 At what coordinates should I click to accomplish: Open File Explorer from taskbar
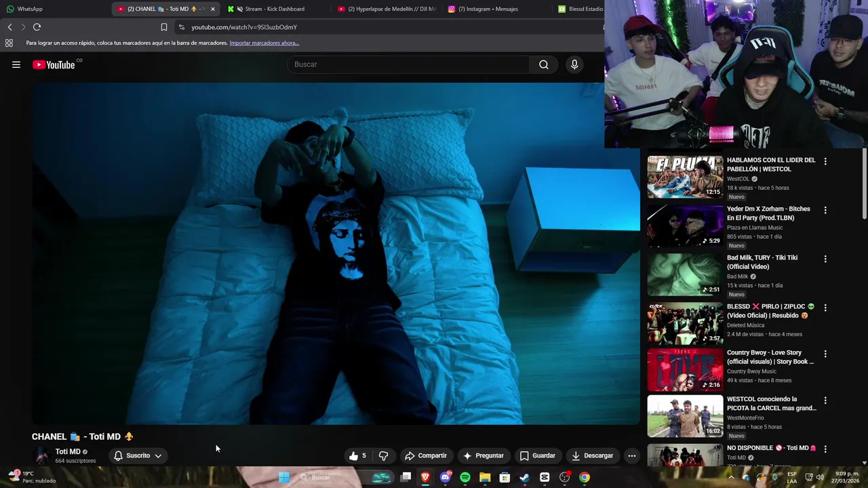pos(485,477)
